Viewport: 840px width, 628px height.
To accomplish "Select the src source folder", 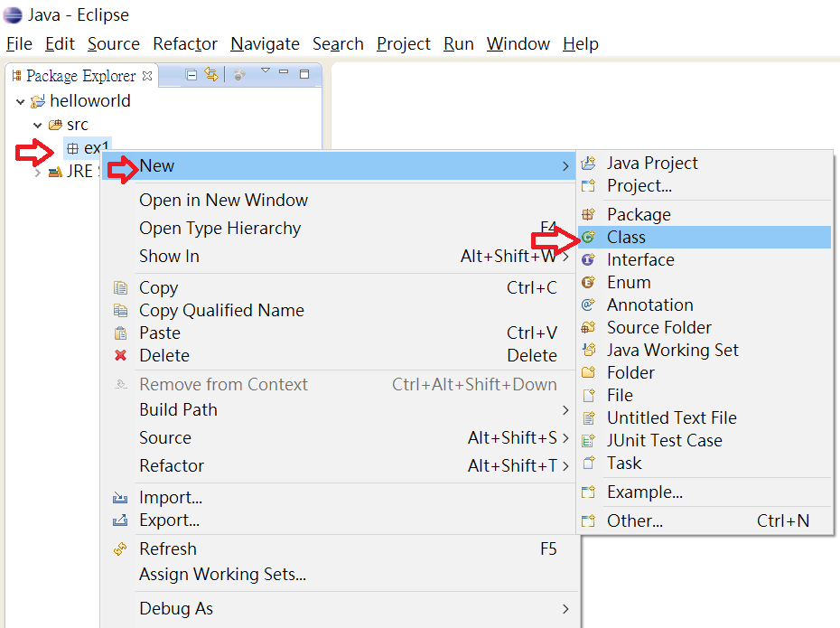I will (x=77, y=125).
